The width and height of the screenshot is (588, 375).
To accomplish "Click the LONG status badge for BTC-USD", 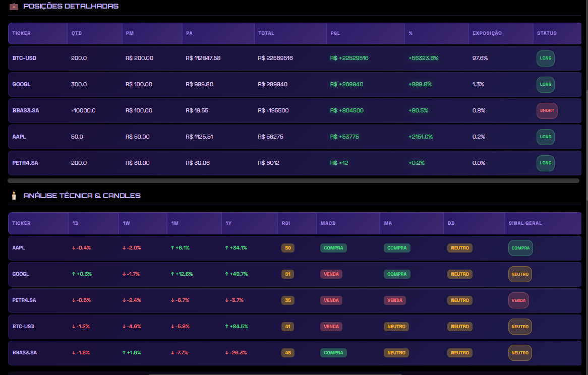I will [545, 58].
